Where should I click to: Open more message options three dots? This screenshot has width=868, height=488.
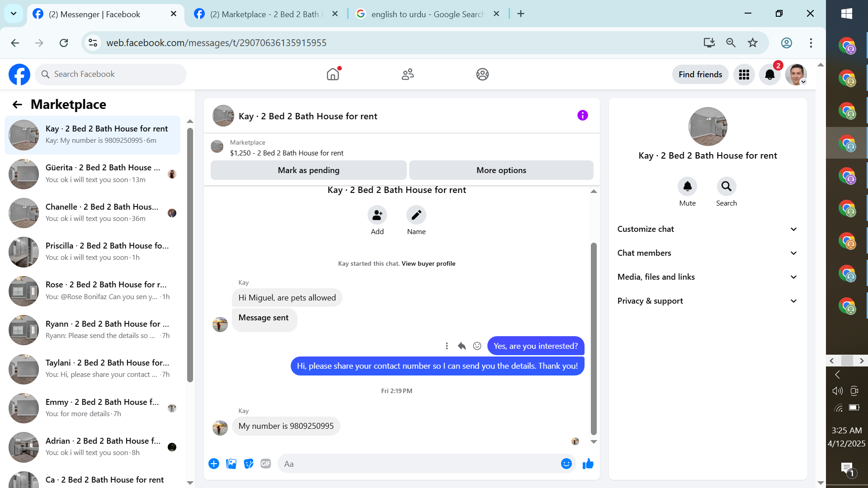[x=447, y=346]
